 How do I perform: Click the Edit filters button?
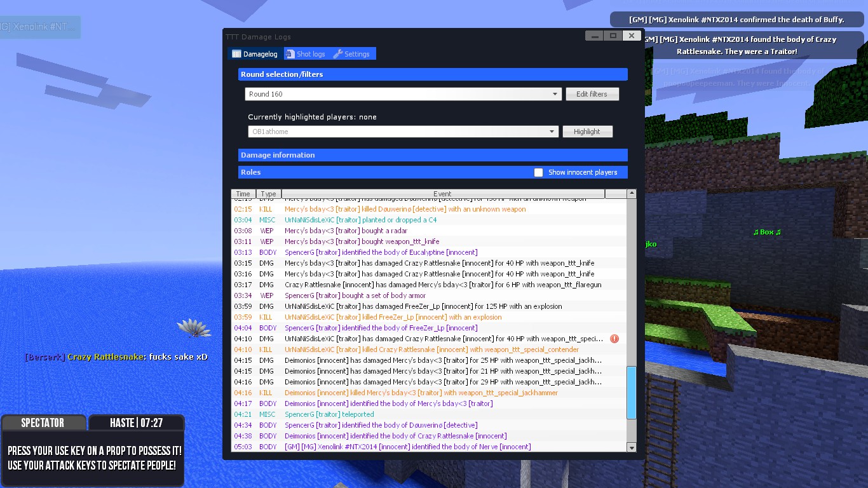pos(592,94)
